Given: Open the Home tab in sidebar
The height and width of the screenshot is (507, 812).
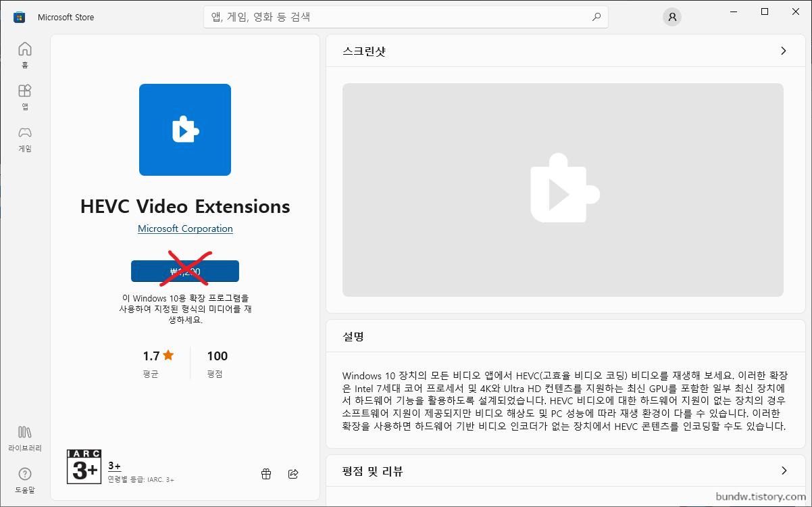Looking at the screenshot, I should 25,55.
